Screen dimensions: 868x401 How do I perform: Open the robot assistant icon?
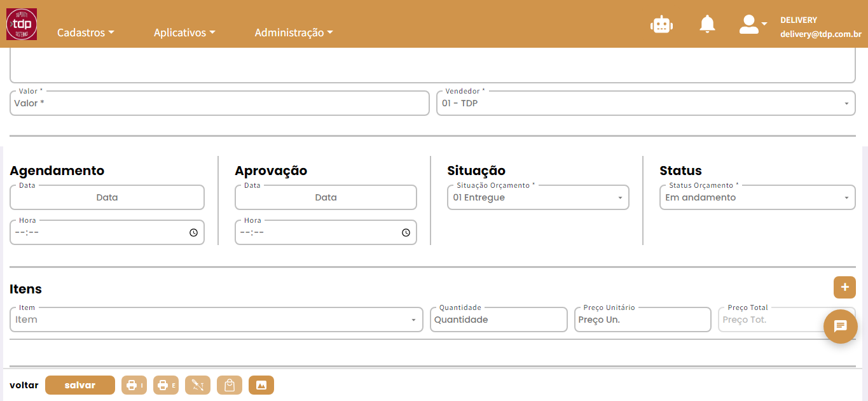click(x=661, y=24)
